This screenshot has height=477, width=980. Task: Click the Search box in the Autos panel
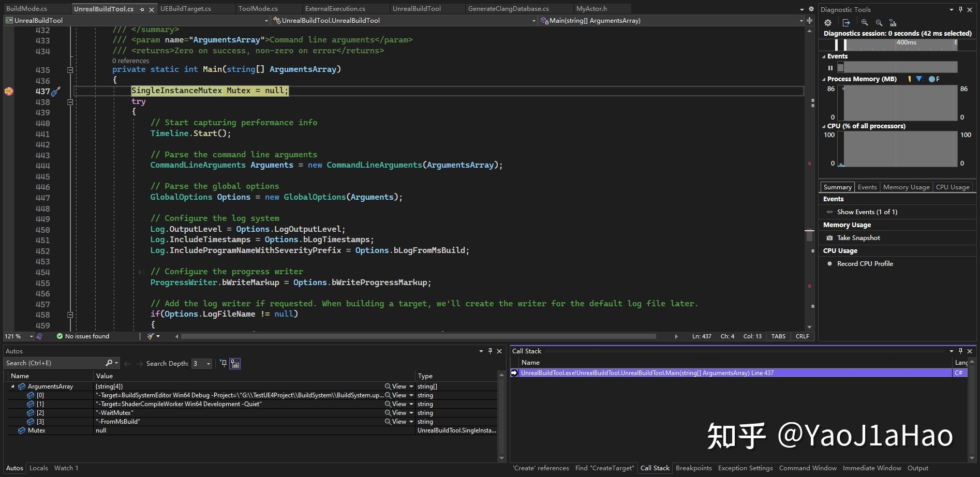pos(52,363)
